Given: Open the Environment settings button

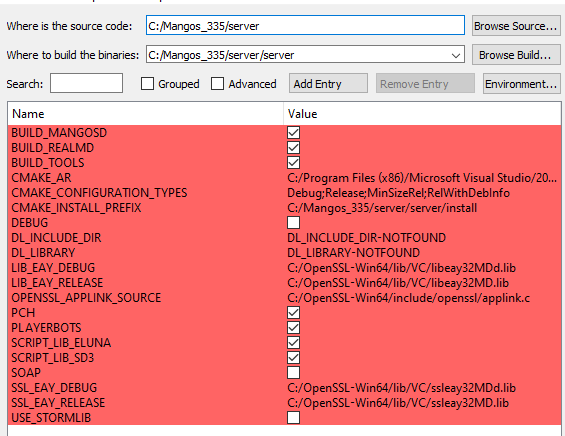Looking at the screenshot, I should click(522, 84).
